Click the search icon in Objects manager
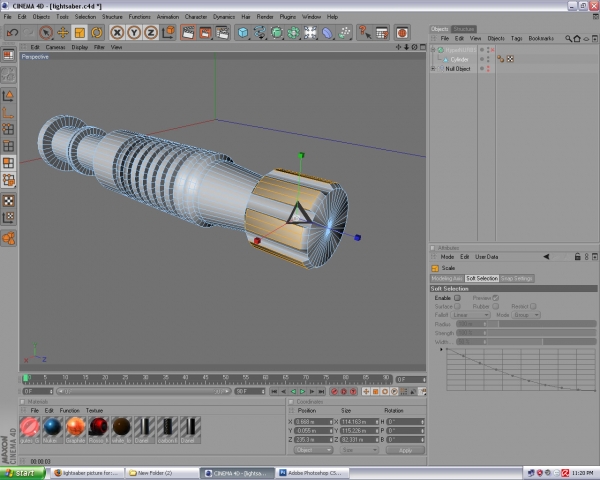 click(x=568, y=38)
